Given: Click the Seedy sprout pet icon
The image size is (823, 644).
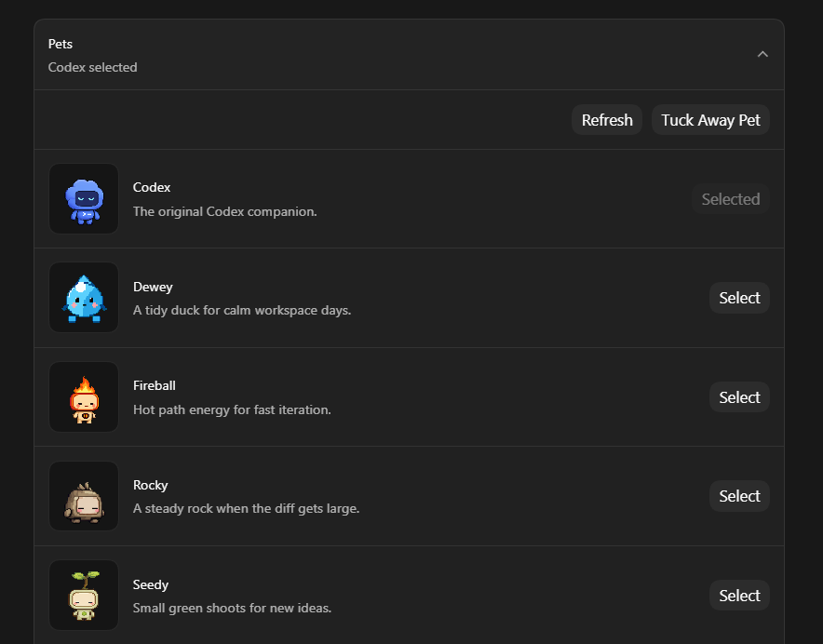Looking at the screenshot, I should [84, 596].
